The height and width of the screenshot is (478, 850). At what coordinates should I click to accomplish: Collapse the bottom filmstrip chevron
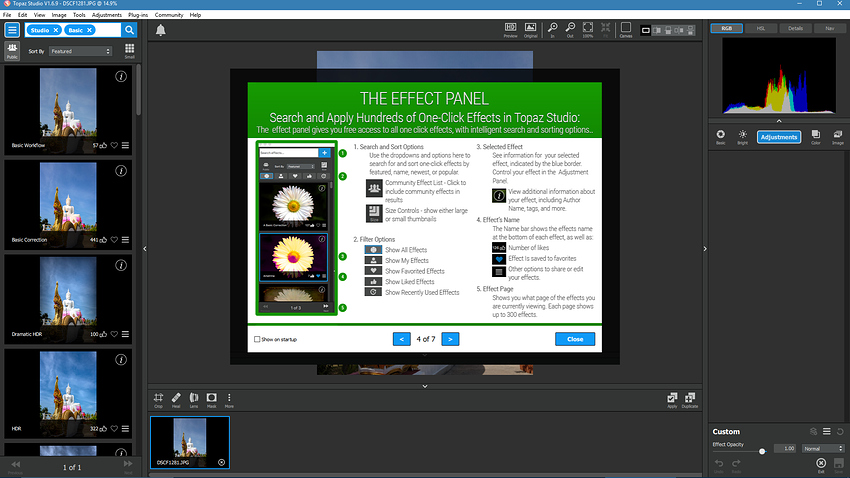click(425, 386)
